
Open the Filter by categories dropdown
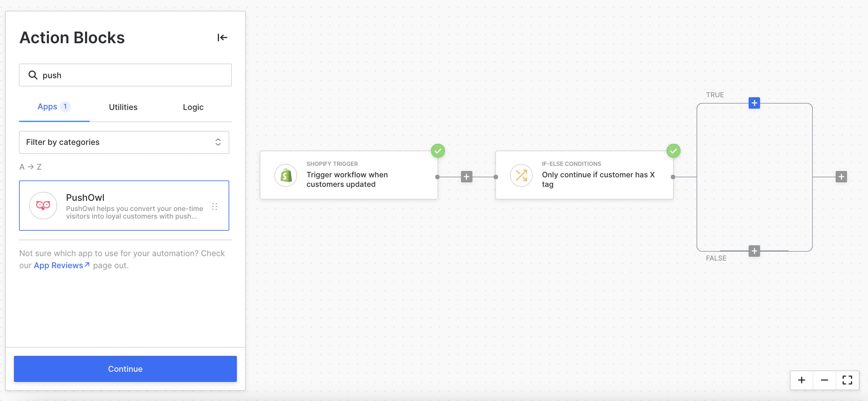click(x=124, y=142)
